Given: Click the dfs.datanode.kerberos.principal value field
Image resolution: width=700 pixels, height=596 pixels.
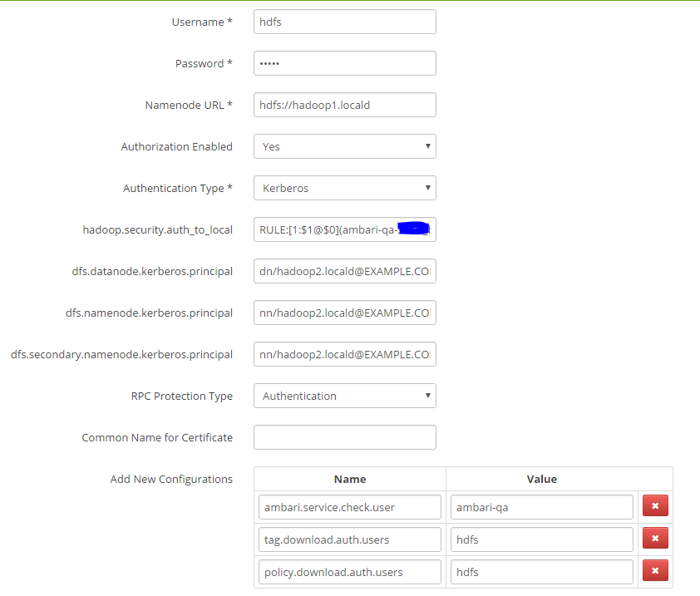Looking at the screenshot, I should 344,271.
